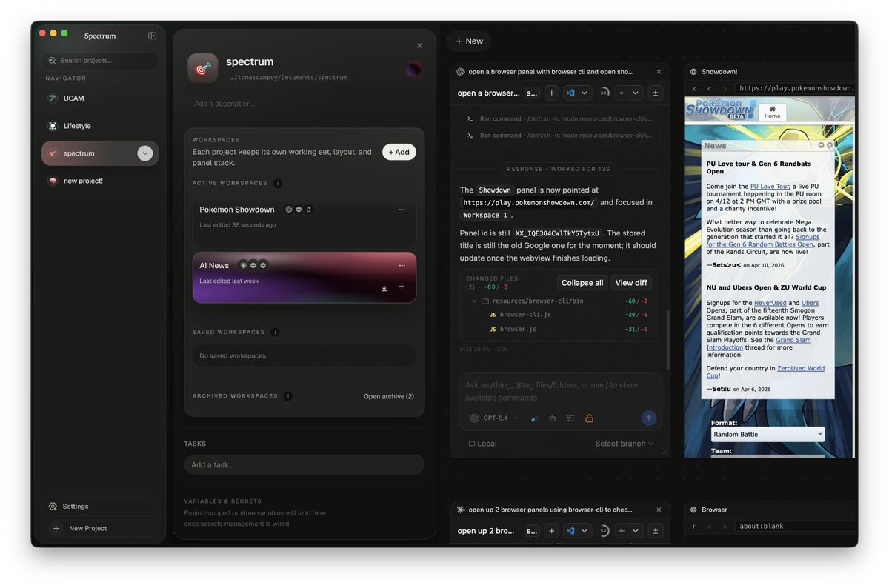Click the reasoning level bars icon
The image size is (889, 588).
tap(534, 418)
